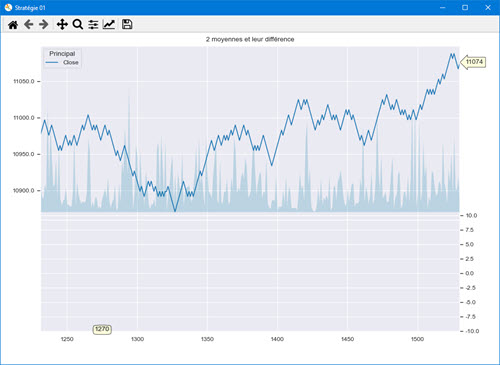This screenshot has width=500, height=365.
Task: Maximize the Stratégie 01 window
Action: pyautogui.click(x=465, y=7)
